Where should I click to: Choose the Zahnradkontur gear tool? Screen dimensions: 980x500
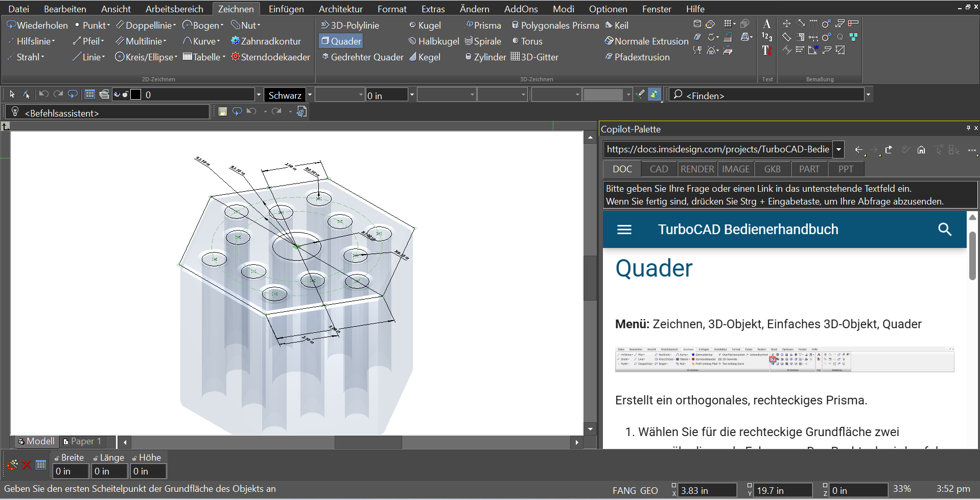click(266, 41)
